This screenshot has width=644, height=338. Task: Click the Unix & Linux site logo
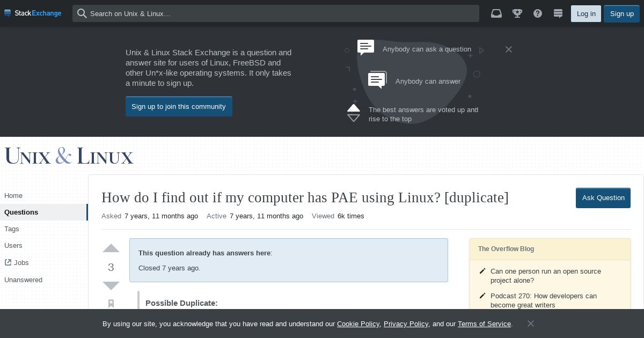pos(69,156)
